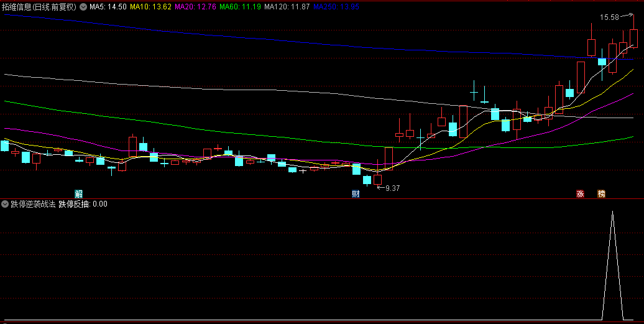Click the yellow MA10: 13.62 legend
Image resolution: width=644 pixels, height=324 pixels.
pos(150,7)
